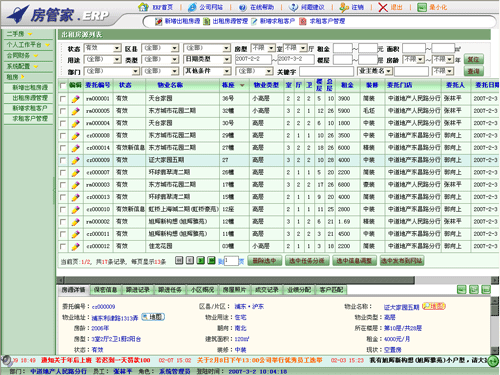This screenshot has height=375, width=500.
Task: Click the 注销 logout icon
Action: coord(344,7)
